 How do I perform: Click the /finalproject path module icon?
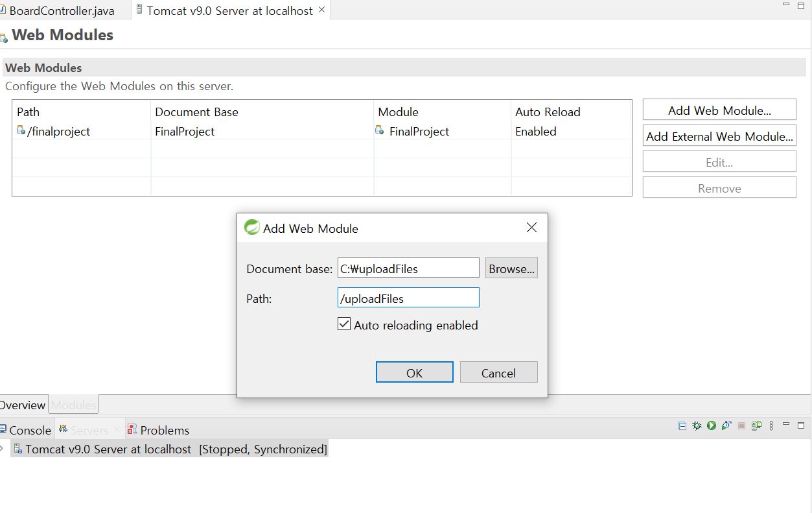(x=21, y=130)
